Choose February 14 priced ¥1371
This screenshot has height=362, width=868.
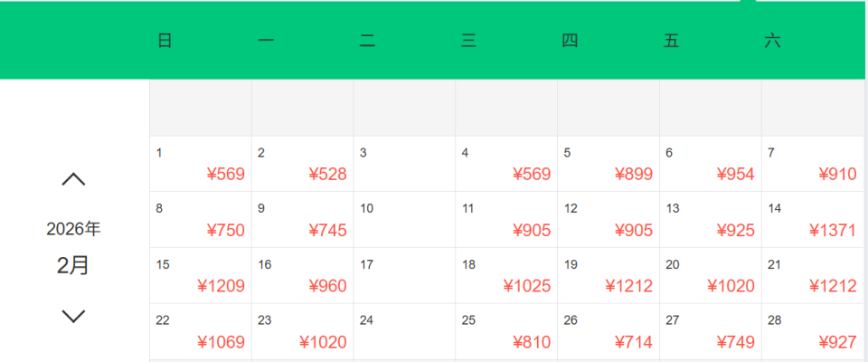pos(812,220)
